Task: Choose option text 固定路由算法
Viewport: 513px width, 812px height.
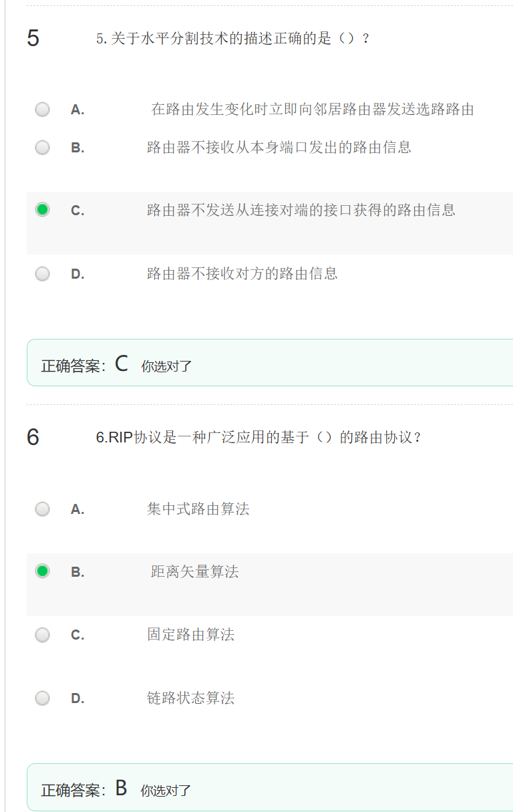Action: click(191, 635)
